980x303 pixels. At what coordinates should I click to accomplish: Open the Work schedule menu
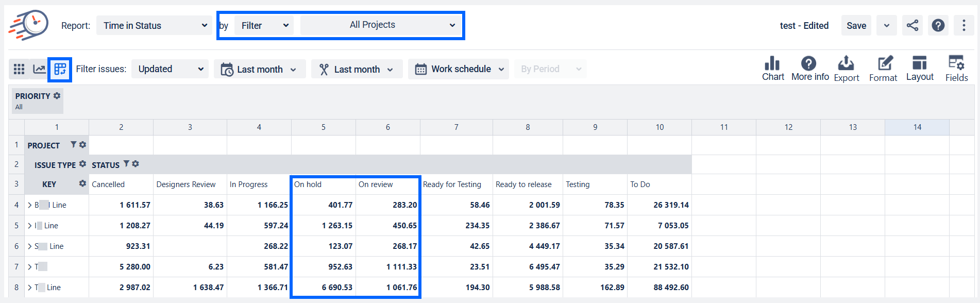coord(459,69)
